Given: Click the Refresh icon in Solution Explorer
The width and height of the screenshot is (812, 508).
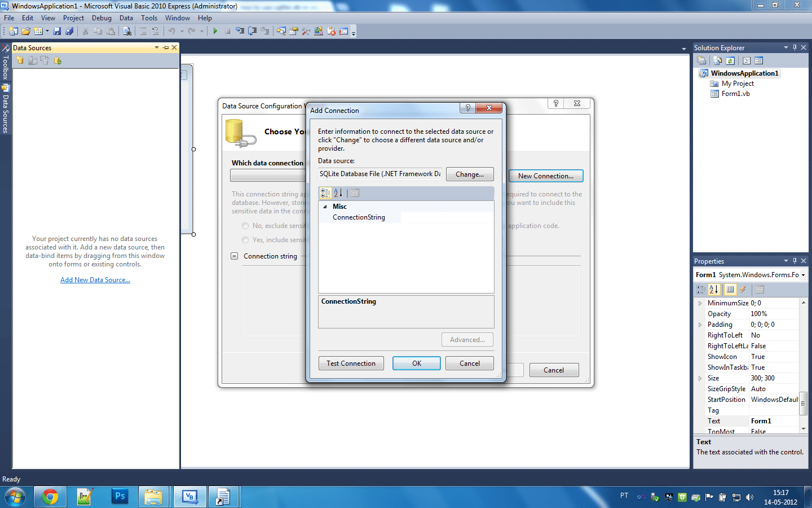Looking at the screenshot, I should [730, 60].
